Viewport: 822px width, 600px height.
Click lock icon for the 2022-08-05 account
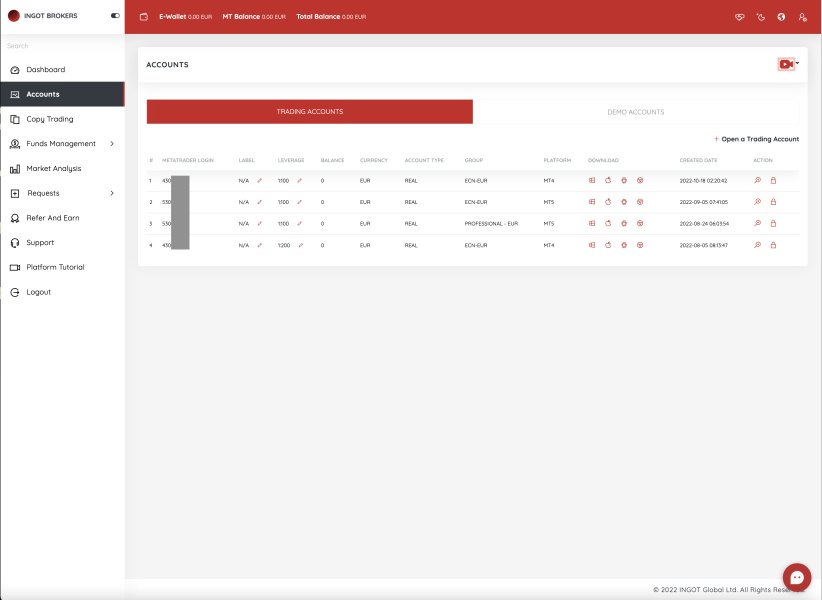(x=773, y=245)
